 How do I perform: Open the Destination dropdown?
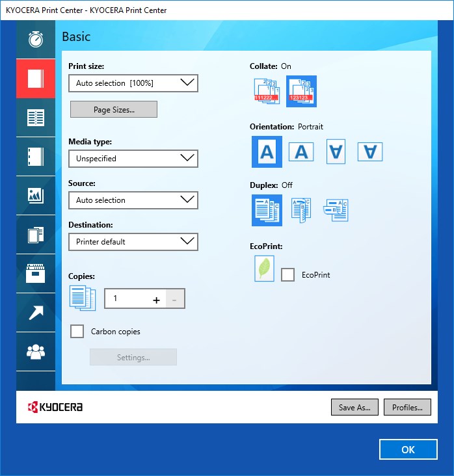(133, 242)
